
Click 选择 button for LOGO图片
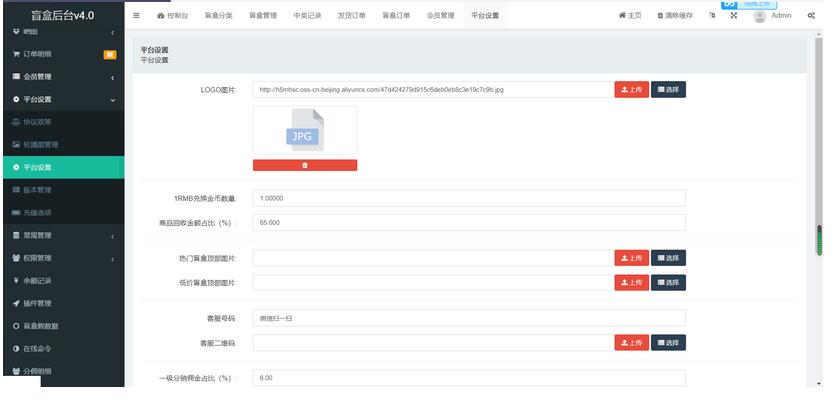point(668,90)
